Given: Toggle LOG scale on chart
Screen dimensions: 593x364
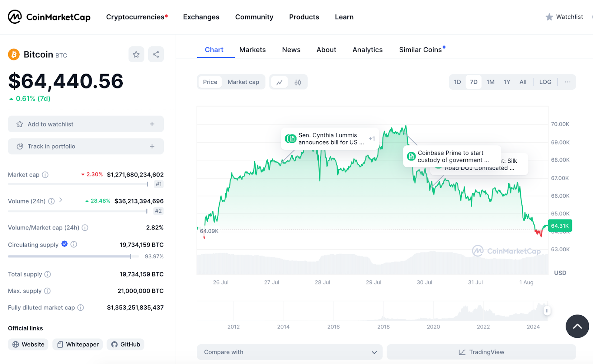Looking at the screenshot, I should pyautogui.click(x=545, y=82).
